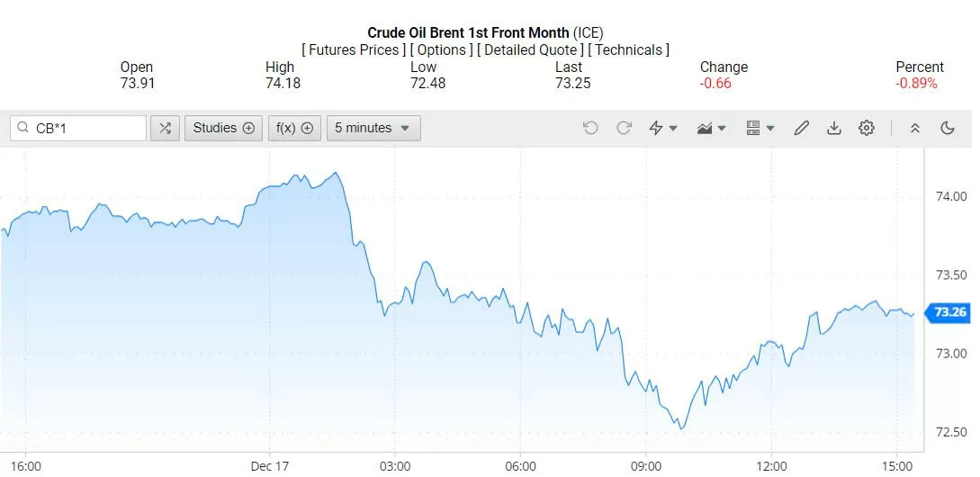
Task: Undo the last chart change
Action: (590, 128)
